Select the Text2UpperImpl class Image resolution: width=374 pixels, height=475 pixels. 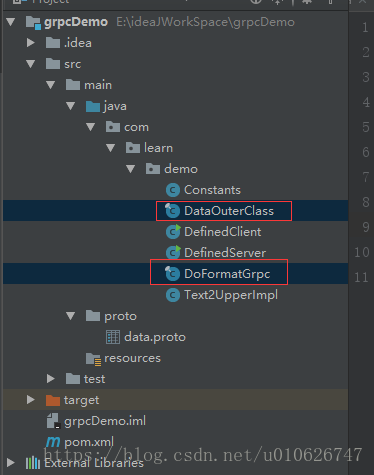[x=231, y=295]
